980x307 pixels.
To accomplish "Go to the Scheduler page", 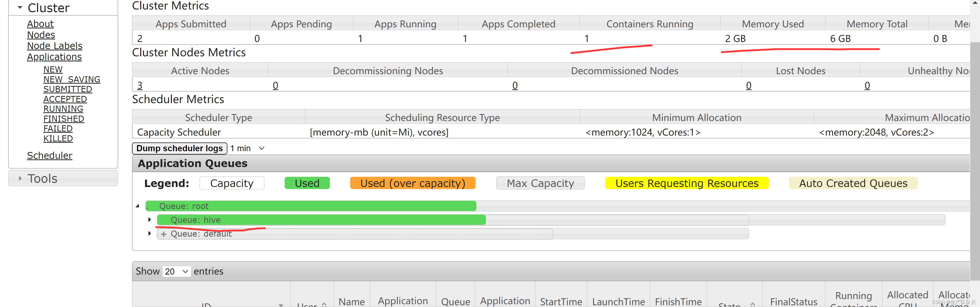I will (49, 156).
